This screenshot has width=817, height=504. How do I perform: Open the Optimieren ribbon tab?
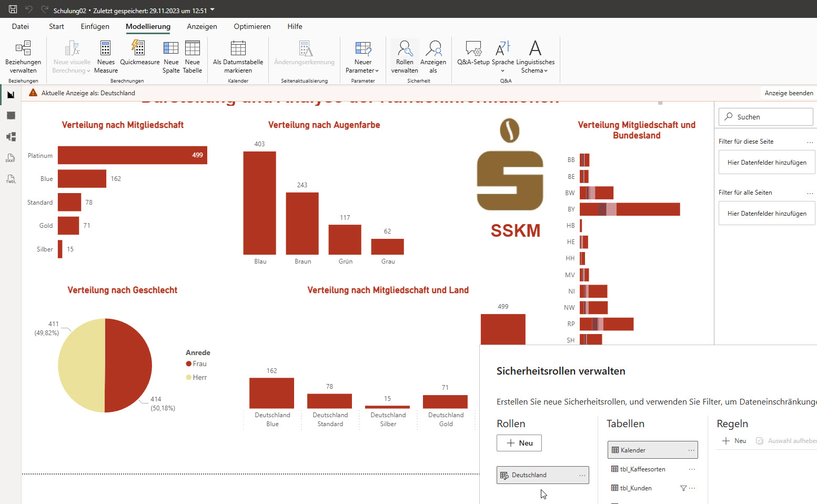coord(252,26)
